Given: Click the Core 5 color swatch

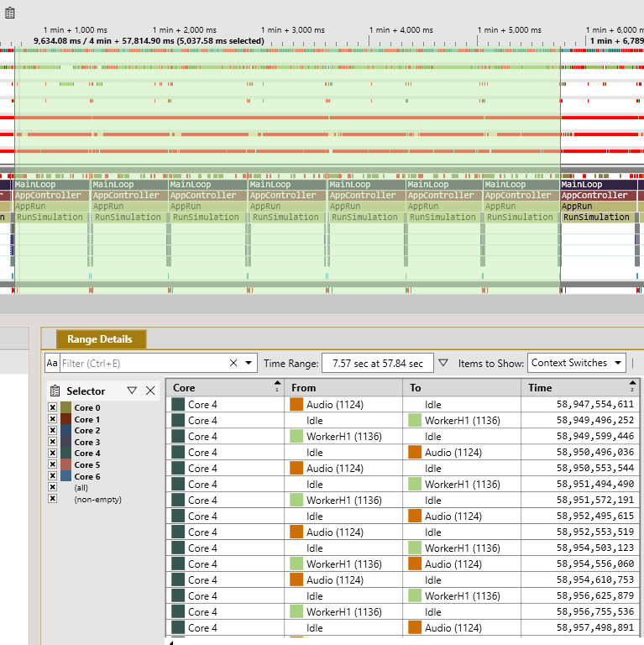Looking at the screenshot, I should 65,464.
